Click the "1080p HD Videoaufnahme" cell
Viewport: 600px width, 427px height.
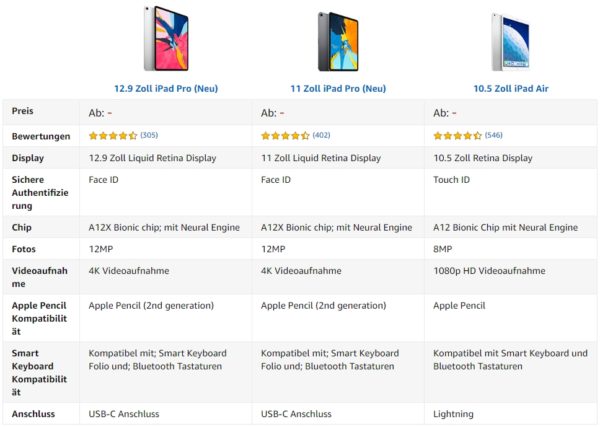tap(489, 270)
